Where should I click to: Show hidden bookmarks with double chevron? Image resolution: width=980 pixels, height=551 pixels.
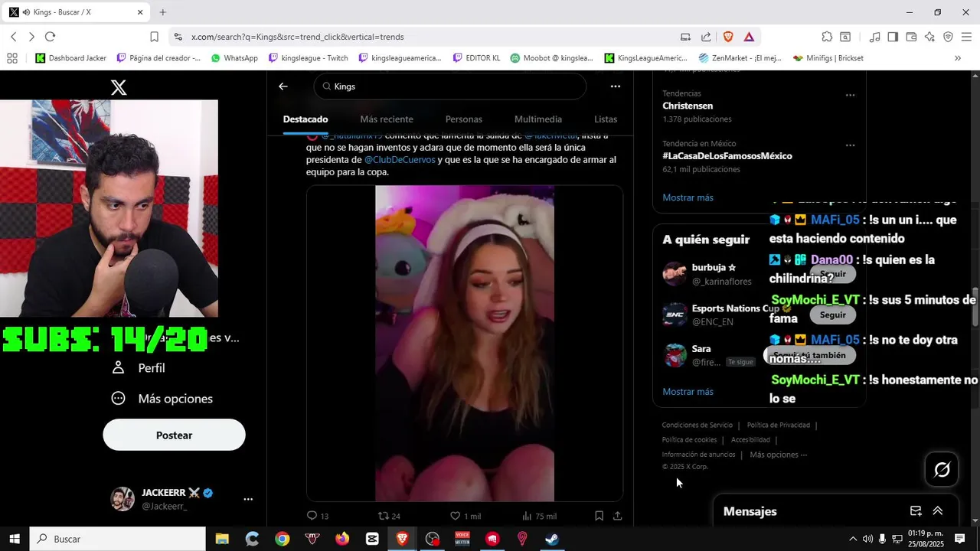pos(957,58)
